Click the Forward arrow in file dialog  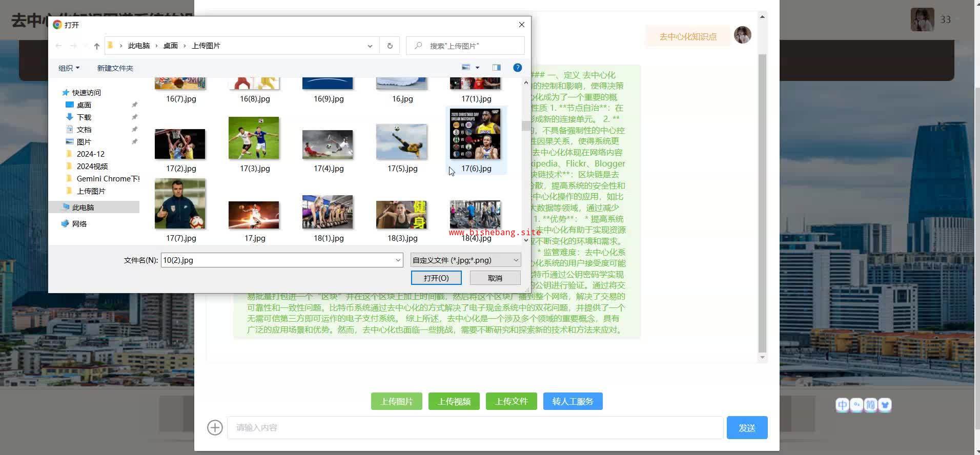tap(73, 46)
